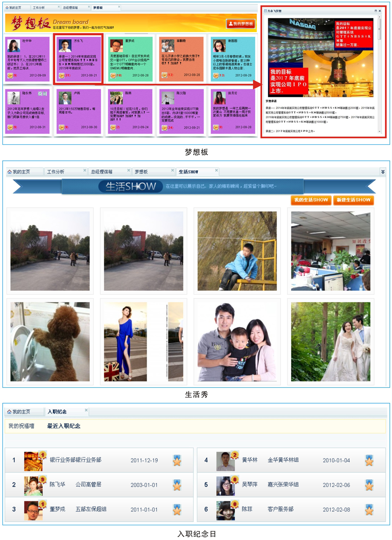The width and height of the screenshot is (392, 540).
Task: Maximize the 方永飞梦想 popup window
Action: pos(376,11)
